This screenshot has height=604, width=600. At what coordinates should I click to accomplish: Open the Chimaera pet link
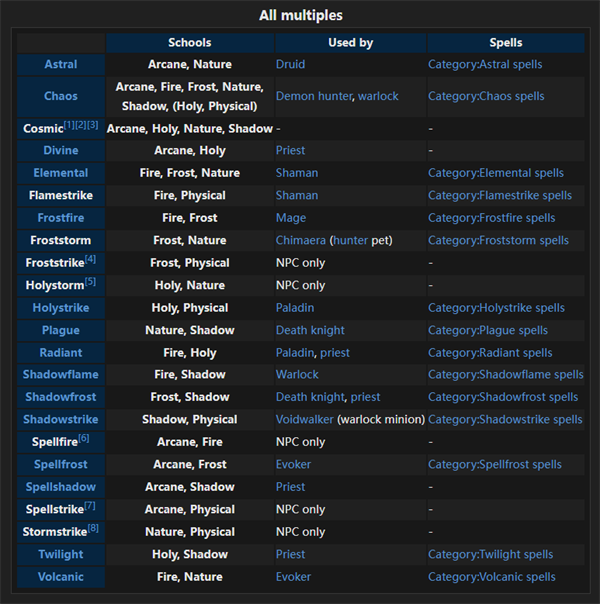301,240
